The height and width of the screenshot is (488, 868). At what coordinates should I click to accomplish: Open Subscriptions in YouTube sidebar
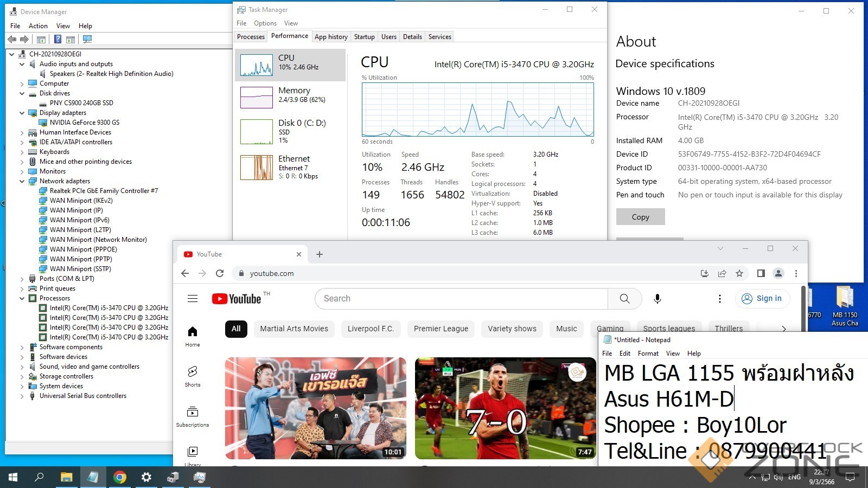coord(193,416)
